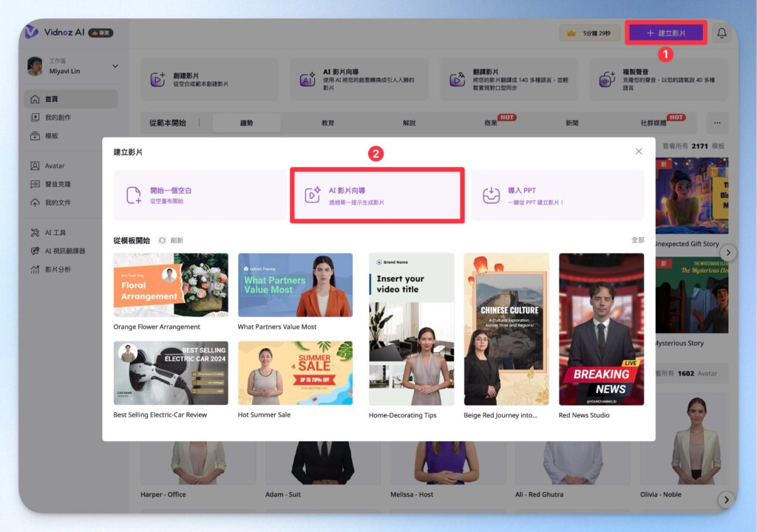This screenshot has width=757, height=532.
Task: Click the Ali - Red Ghutra label
Action: (539, 494)
